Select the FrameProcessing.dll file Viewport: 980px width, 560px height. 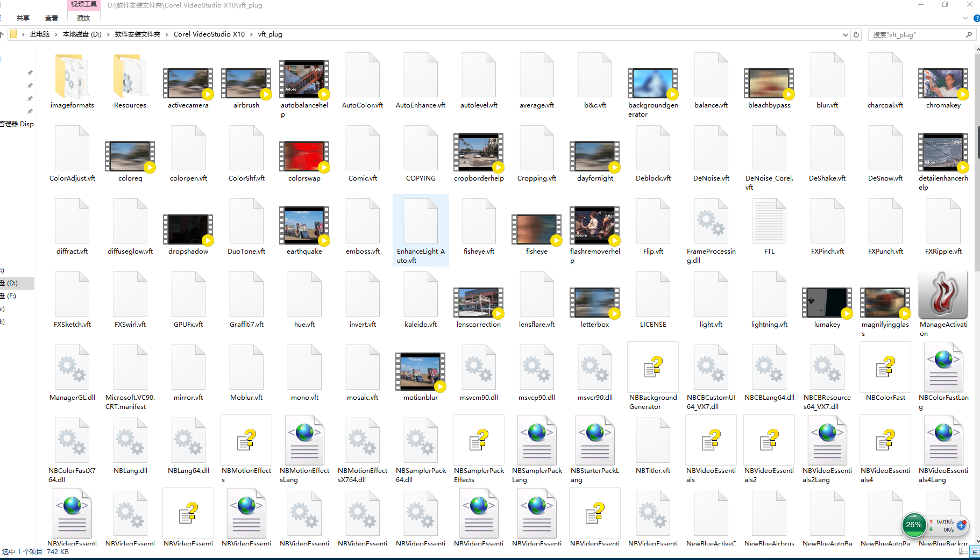[711, 231]
